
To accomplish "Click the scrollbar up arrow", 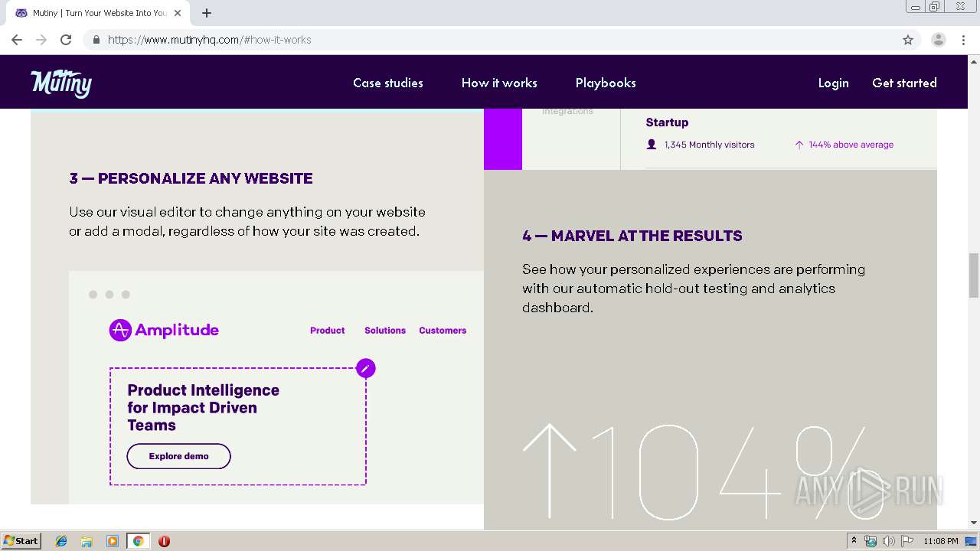I will pos(974,60).
